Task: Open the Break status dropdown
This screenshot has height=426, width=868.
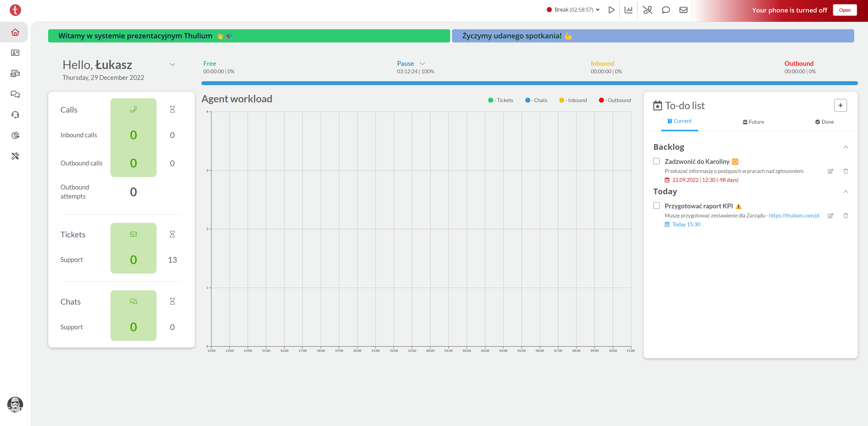Action: (x=573, y=10)
